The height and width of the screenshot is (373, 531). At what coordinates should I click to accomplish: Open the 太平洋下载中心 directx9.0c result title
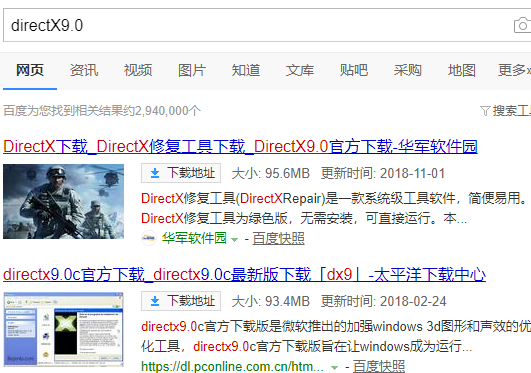pyautogui.click(x=245, y=274)
